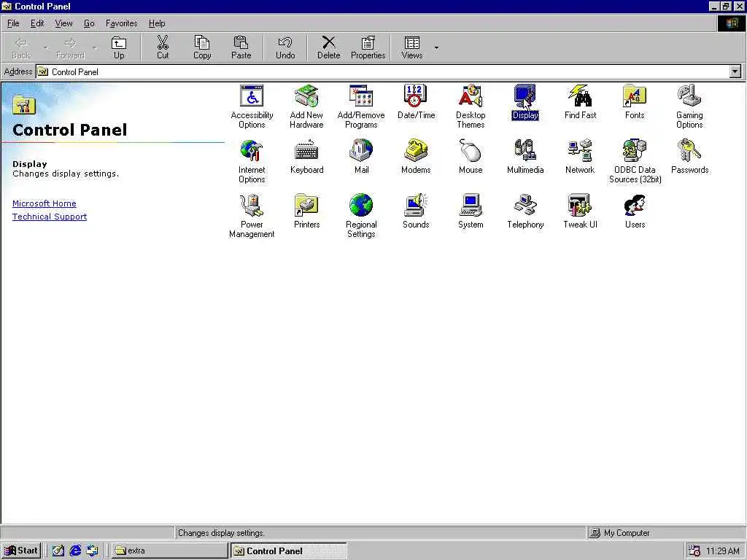Click the Up toolbar button
This screenshot has width=747, height=560.
[x=119, y=47]
